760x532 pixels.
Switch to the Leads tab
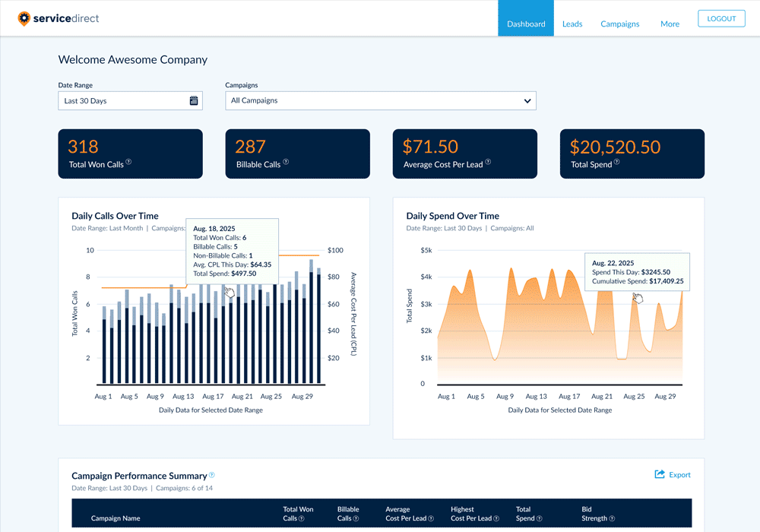[x=572, y=24]
